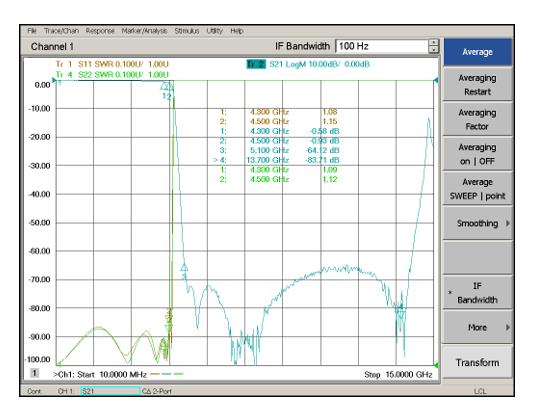
Task: Click the Stop 15.0000 GHz label
Action: (398, 374)
